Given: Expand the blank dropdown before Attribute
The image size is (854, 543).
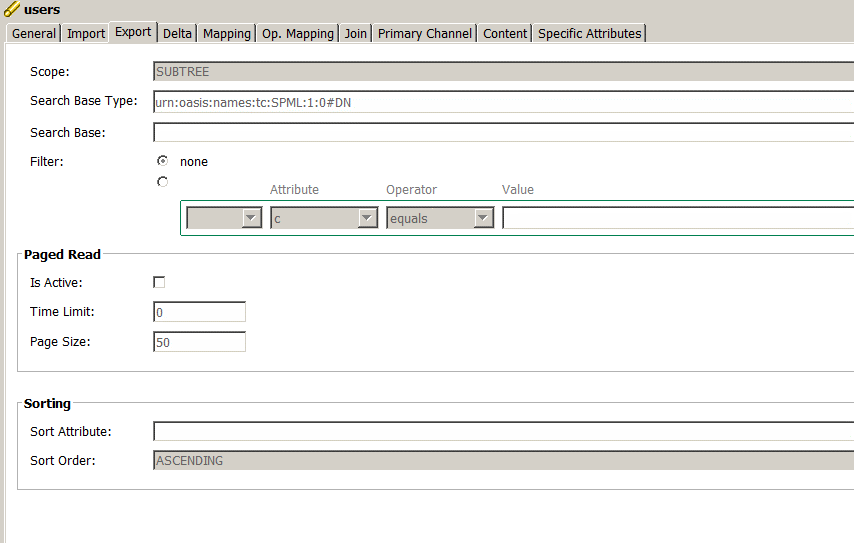Looking at the screenshot, I should pos(251,218).
